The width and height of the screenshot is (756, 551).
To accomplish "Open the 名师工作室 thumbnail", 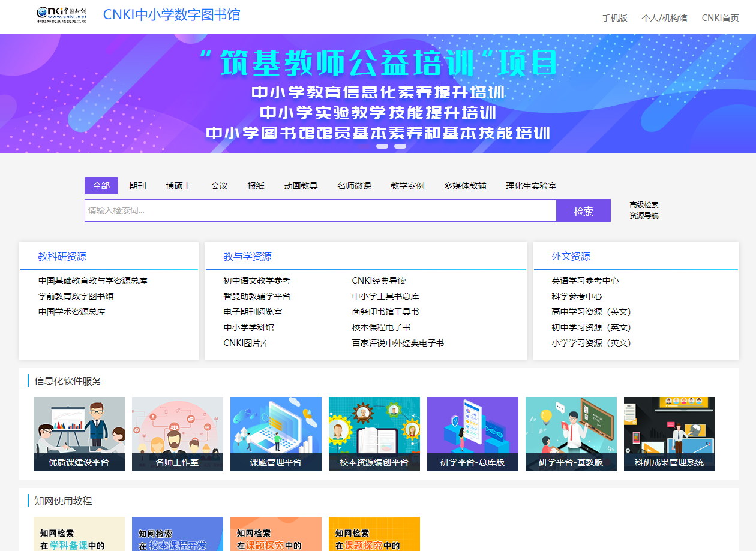I will pos(178,434).
